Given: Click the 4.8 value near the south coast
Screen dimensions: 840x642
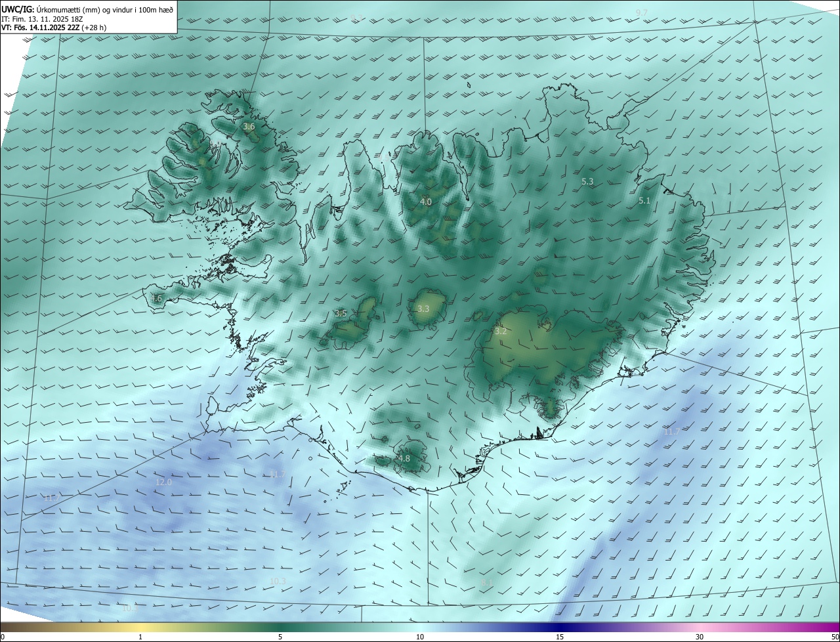Looking at the screenshot, I should coord(404,459).
